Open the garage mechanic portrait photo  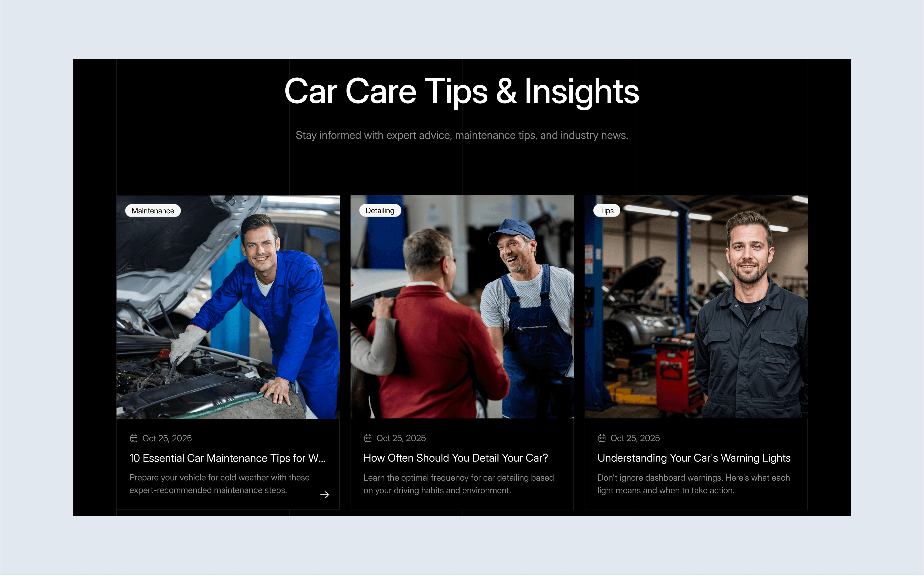696,307
